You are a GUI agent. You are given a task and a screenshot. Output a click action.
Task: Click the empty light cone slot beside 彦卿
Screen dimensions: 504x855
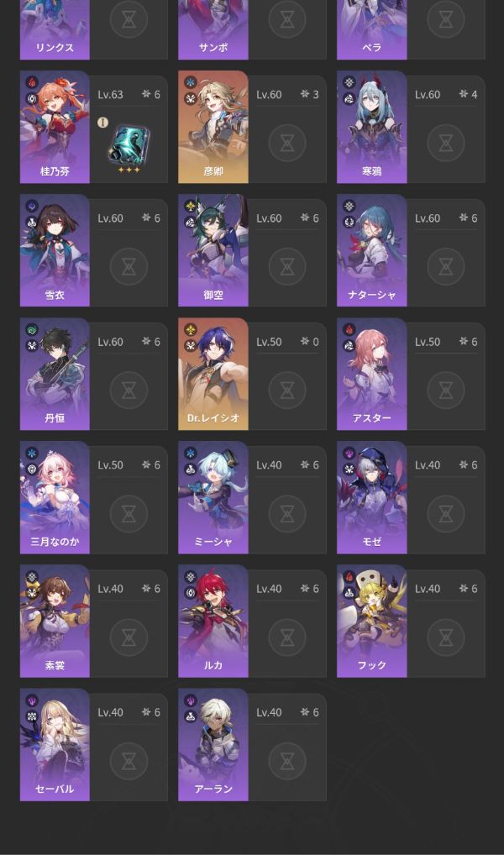(x=287, y=143)
